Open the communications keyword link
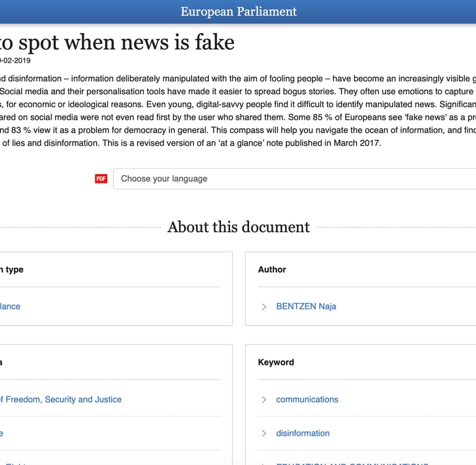The height and width of the screenshot is (465, 476). 307,399
